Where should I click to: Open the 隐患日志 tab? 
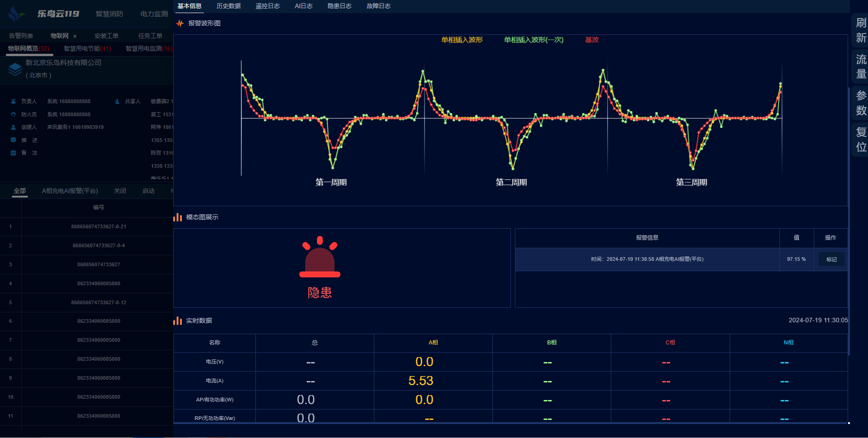click(x=339, y=6)
